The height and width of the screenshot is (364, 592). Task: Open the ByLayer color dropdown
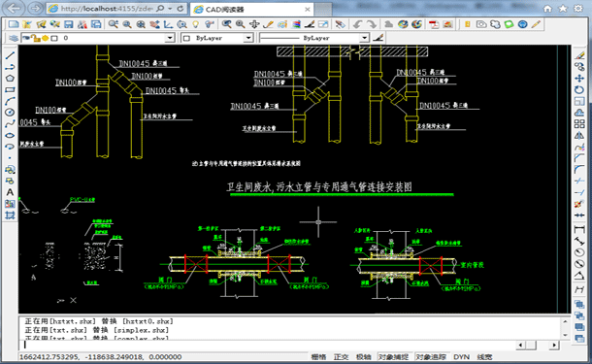pos(248,38)
